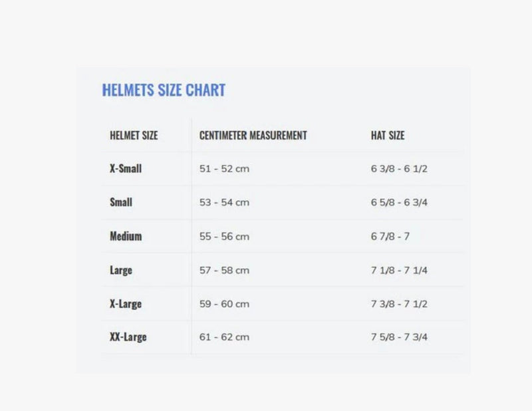532x411 pixels.
Task: Click the 53 - 54 cm measurement
Action: pos(224,202)
